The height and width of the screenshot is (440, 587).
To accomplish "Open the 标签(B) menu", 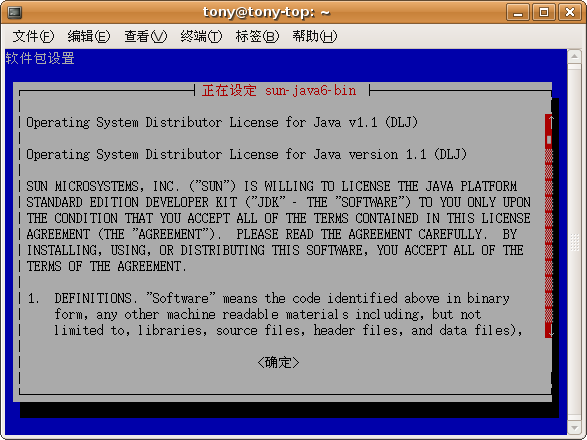I will point(258,36).
